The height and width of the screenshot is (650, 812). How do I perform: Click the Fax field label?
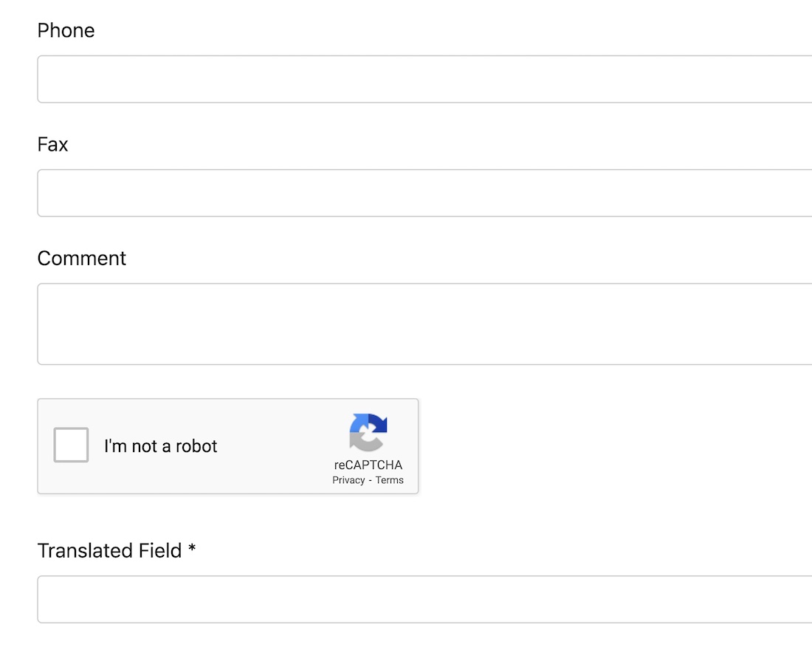coord(52,144)
